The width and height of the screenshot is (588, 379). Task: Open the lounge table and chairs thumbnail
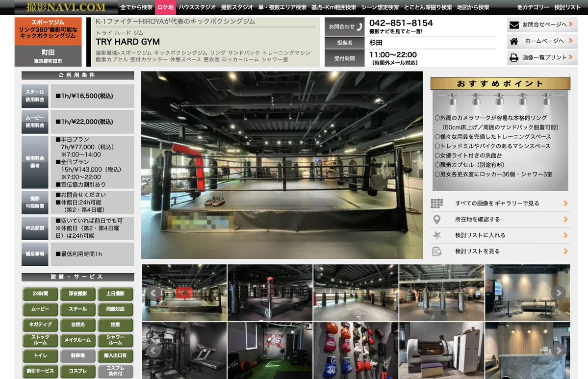pyautogui.click(x=528, y=293)
